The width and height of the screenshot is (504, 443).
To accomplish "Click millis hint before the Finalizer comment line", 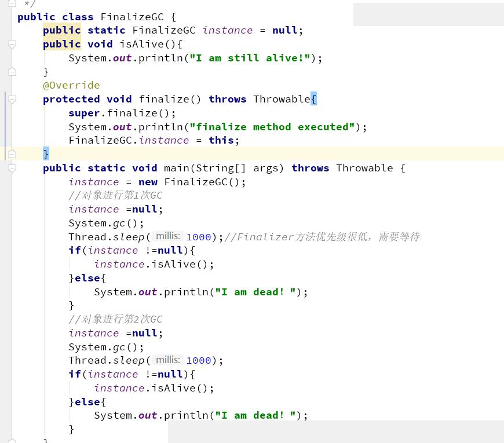I will coord(168,236).
